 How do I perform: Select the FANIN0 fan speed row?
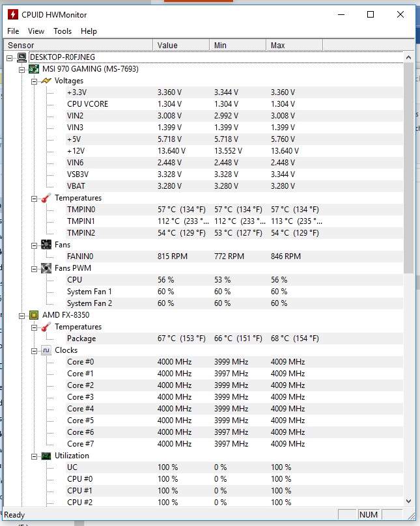click(234, 256)
